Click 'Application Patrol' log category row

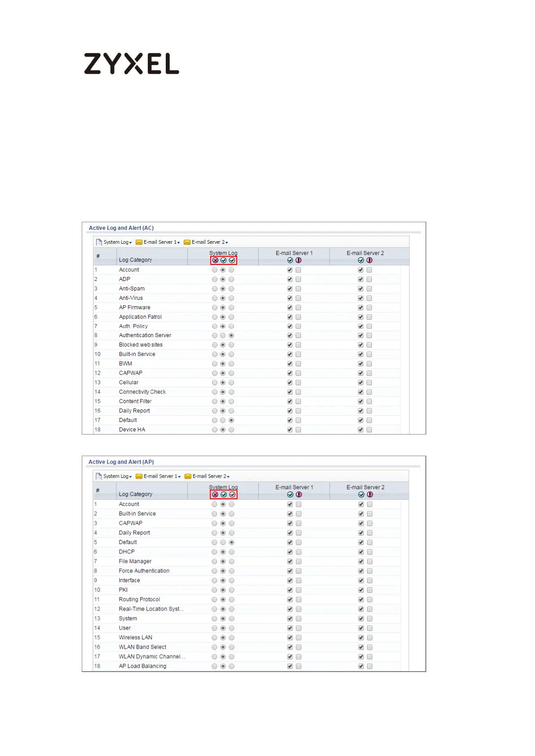247,317
